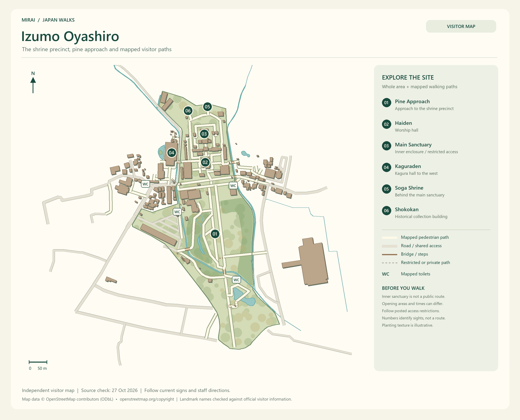Viewport: 520px width, 420px height.
Task: Click legend badge 06 beside Shokokan
Action: (x=386, y=211)
